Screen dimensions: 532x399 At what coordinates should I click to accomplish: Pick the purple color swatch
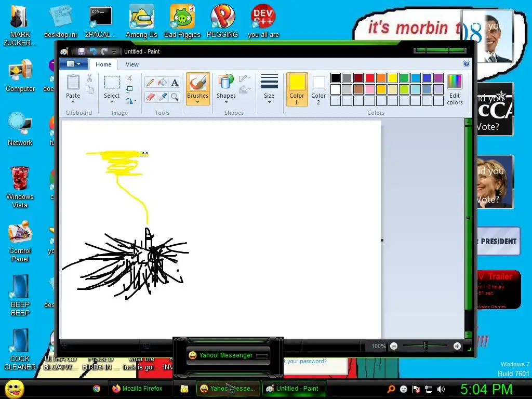click(438, 78)
